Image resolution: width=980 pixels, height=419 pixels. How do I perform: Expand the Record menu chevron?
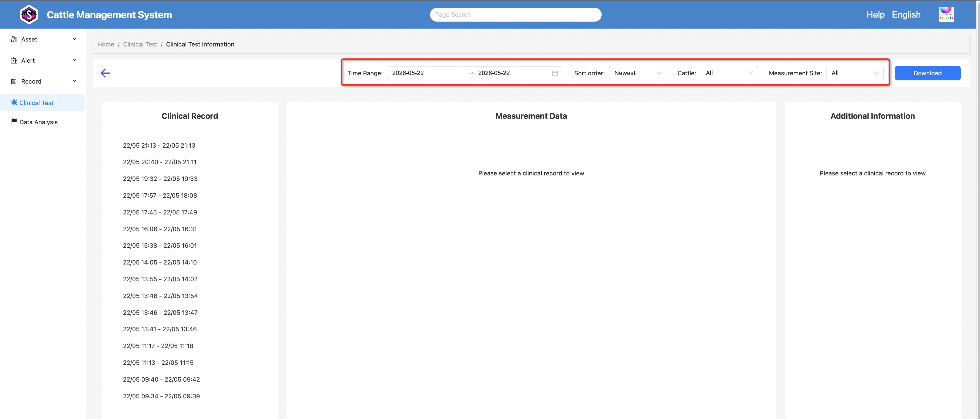pyautogui.click(x=75, y=81)
